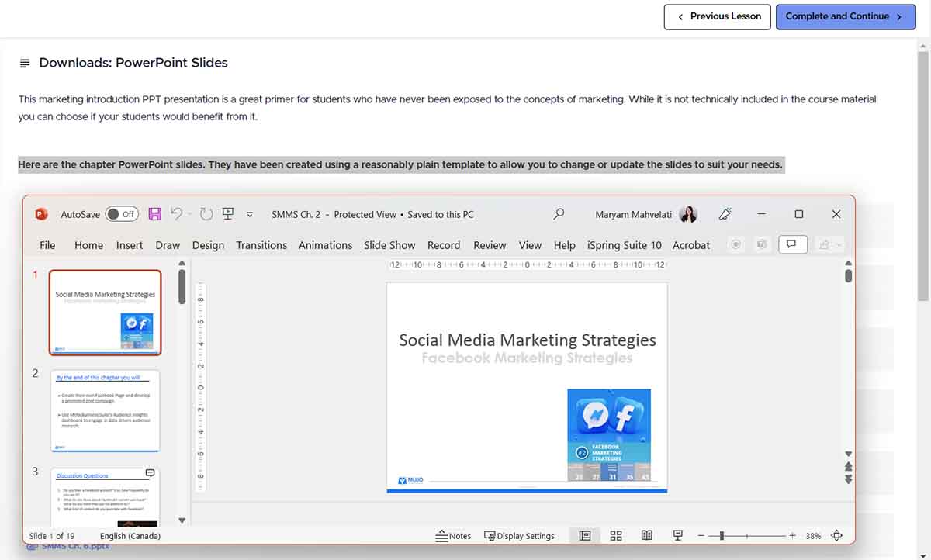
Task: Open the Undo history dropdown arrow
Action: (x=189, y=214)
